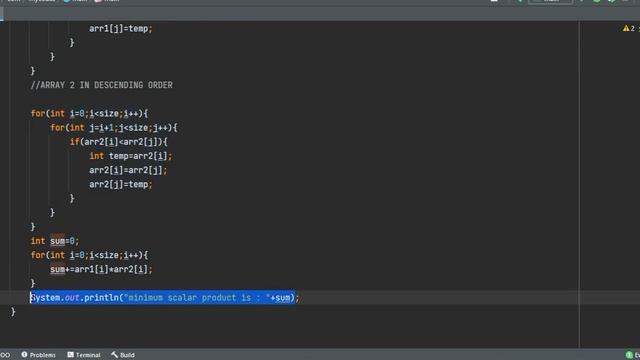Screen dimensions: 640x360
Task: Click the line arr1[j]=temp;
Action: click(x=120, y=29)
